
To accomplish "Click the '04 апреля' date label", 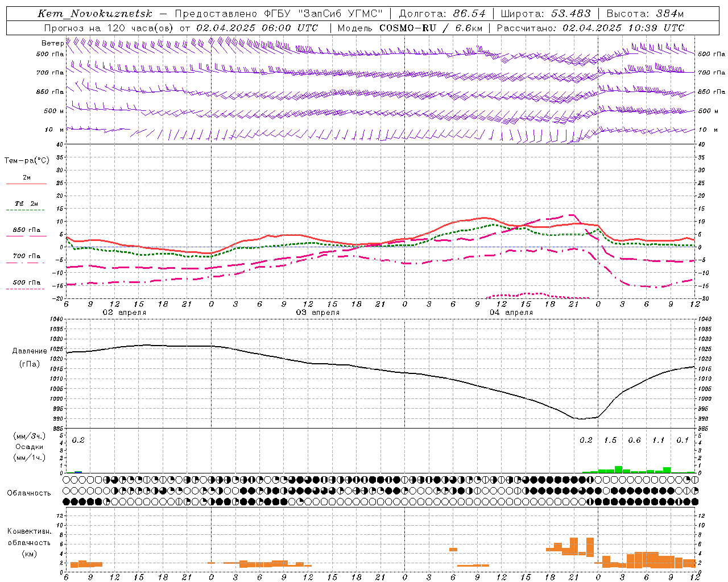I will coord(511,313).
